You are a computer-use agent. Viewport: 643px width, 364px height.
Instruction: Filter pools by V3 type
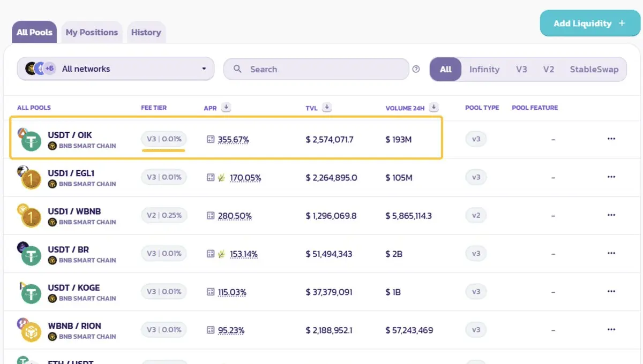tap(522, 69)
